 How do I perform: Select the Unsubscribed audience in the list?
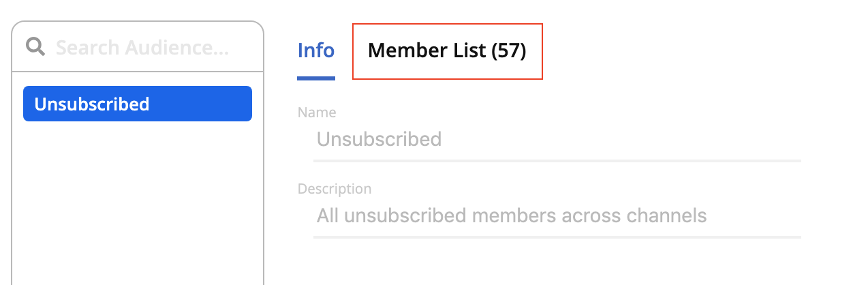coord(138,104)
